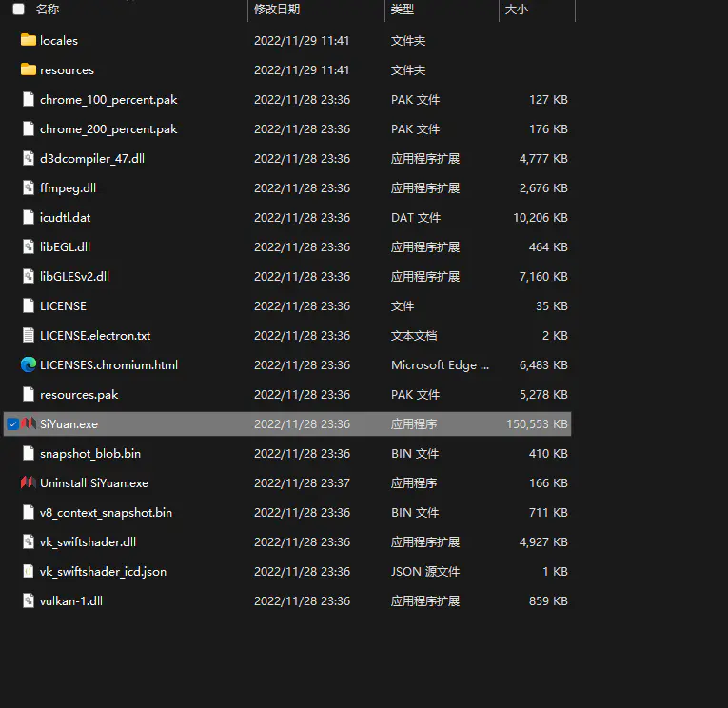Click the Microsoft Edge type cell
728x708 pixels.
coord(440,365)
